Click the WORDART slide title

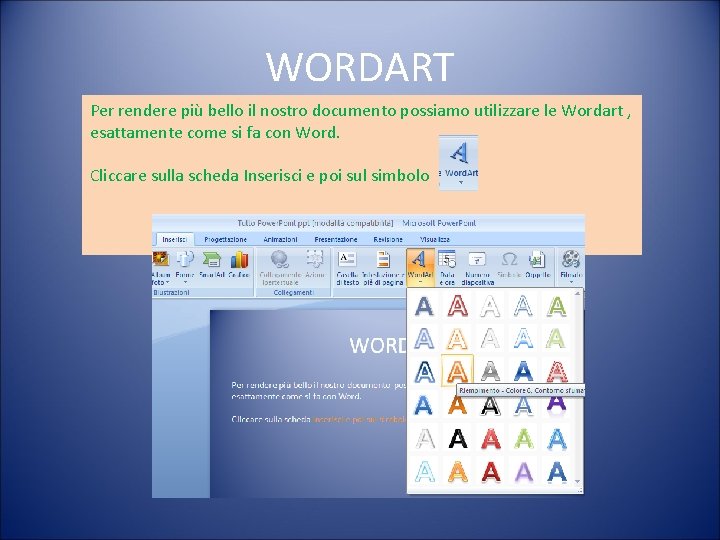(360, 67)
